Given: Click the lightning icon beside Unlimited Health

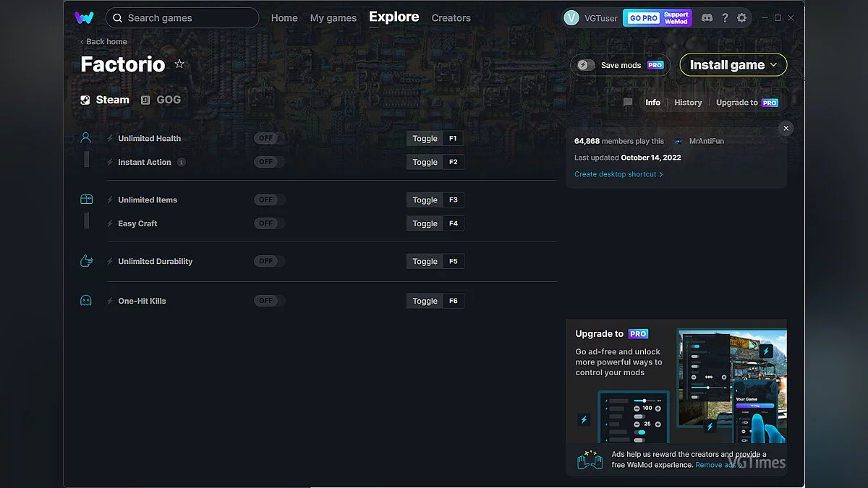Looking at the screenshot, I should 110,138.
